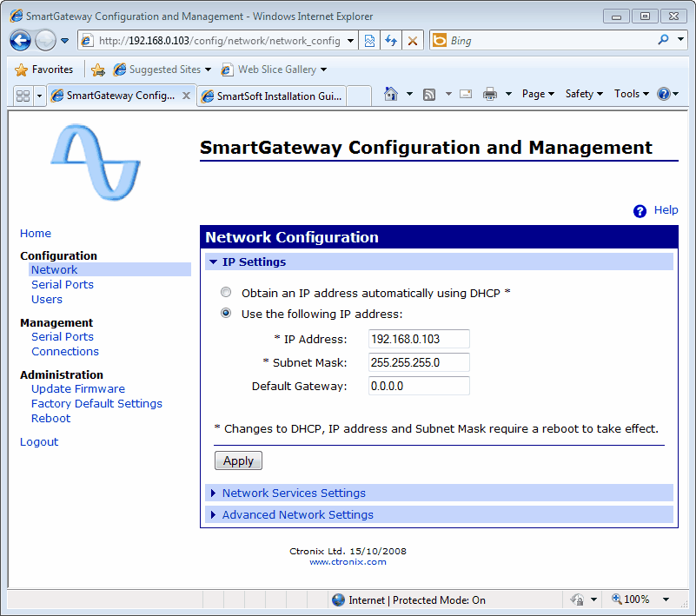Expand Network Services Settings section

click(x=439, y=493)
